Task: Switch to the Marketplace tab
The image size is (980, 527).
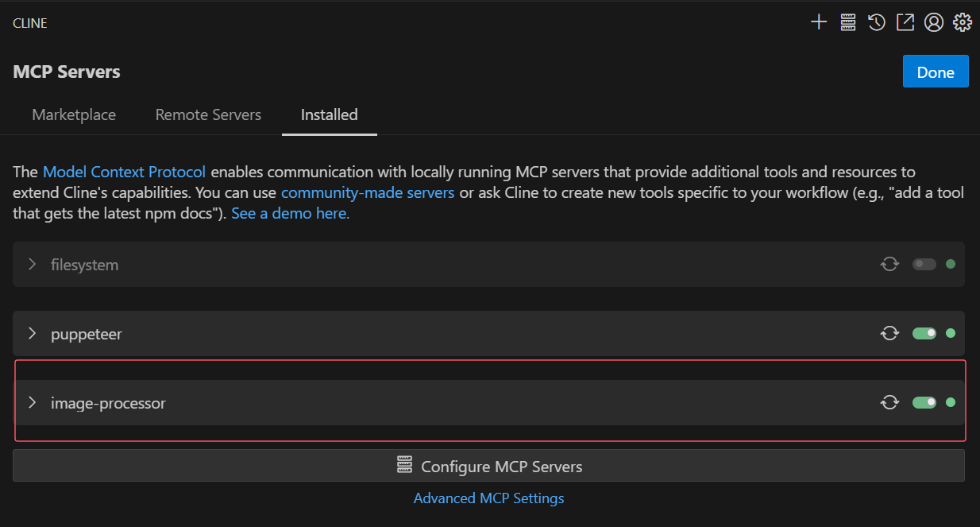Action: pyautogui.click(x=73, y=114)
